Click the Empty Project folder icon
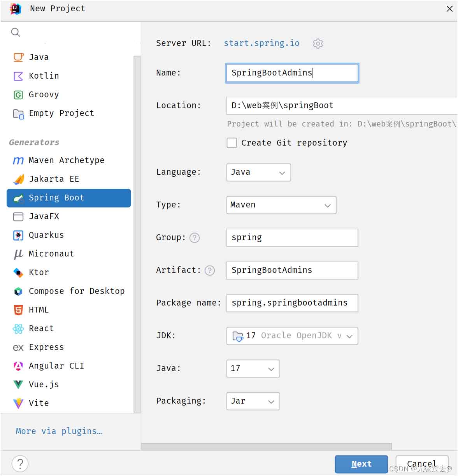 click(18, 114)
